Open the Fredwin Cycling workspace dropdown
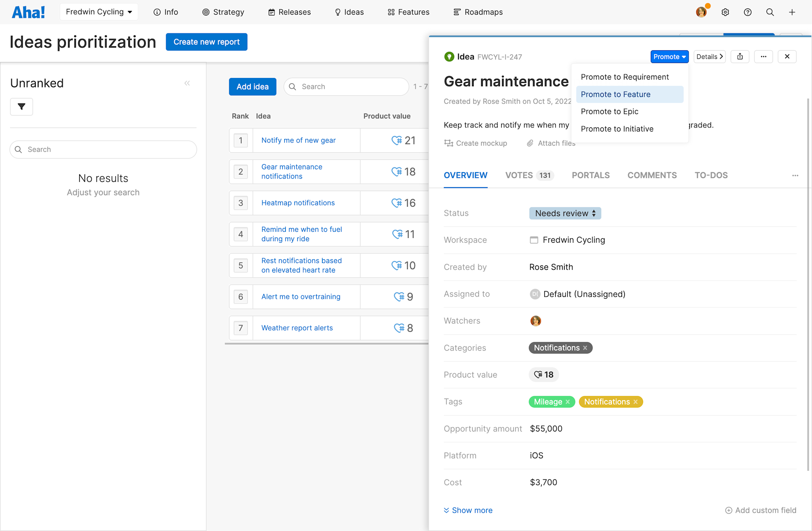812x531 pixels. (x=99, y=12)
